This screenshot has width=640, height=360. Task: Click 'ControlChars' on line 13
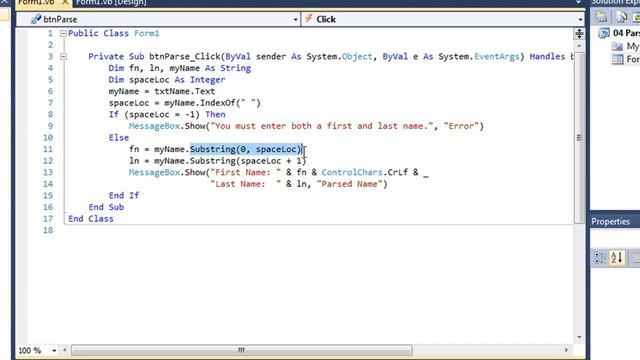(352, 172)
